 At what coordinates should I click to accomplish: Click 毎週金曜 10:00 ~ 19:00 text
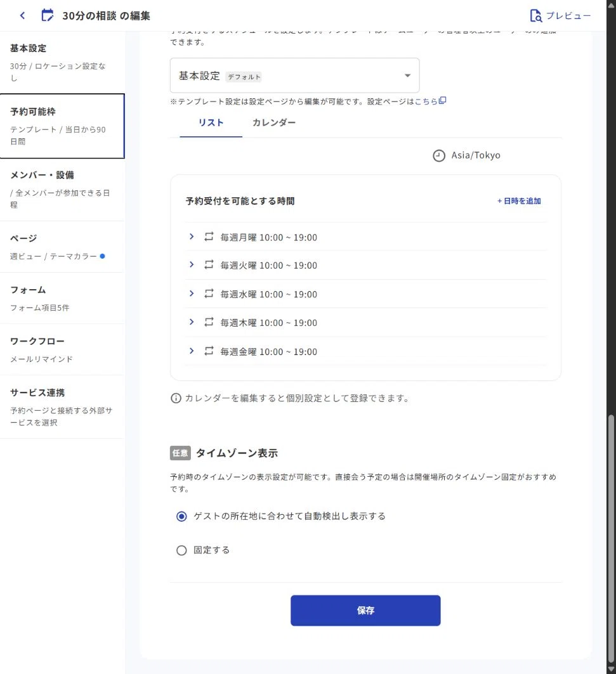(269, 352)
